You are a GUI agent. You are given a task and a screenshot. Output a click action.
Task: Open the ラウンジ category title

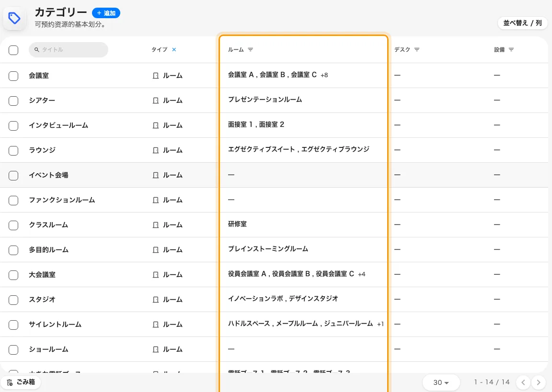[x=42, y=150]
